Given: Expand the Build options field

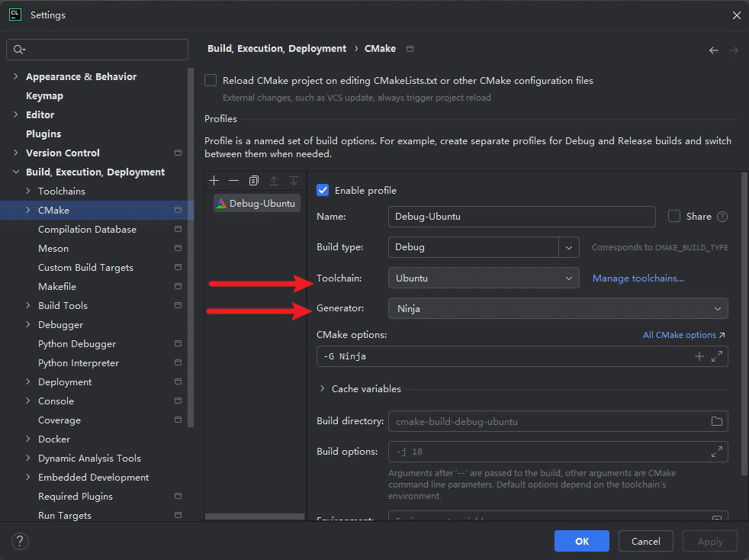Looking at the screenshot, I should point(716,452).
